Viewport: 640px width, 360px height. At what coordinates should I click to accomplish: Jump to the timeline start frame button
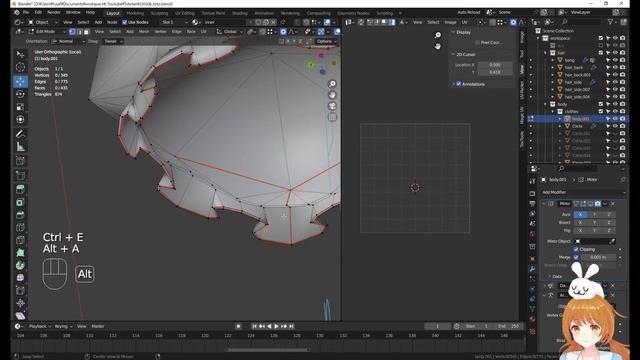254,327
